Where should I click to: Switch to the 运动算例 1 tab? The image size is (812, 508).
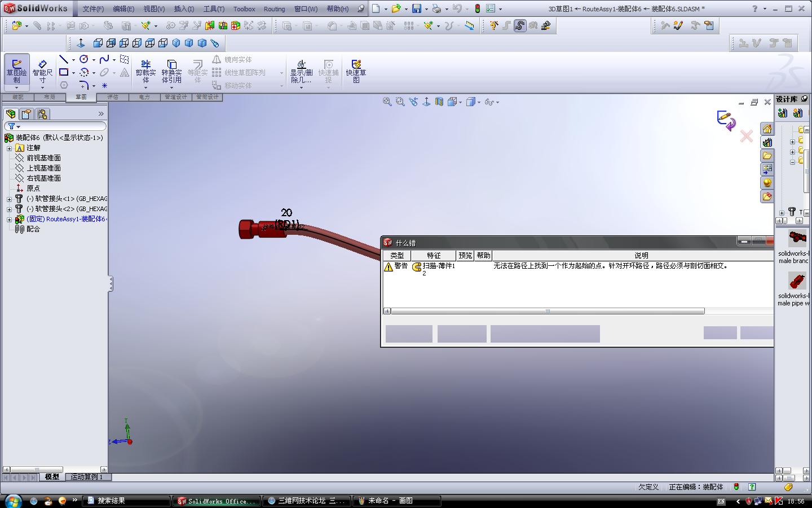(87, 477)
